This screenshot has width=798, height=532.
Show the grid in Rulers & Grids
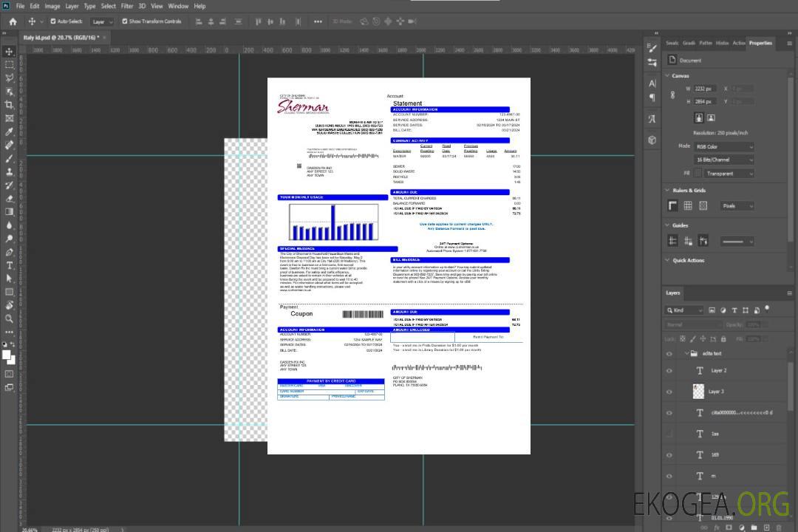[688, 206]
